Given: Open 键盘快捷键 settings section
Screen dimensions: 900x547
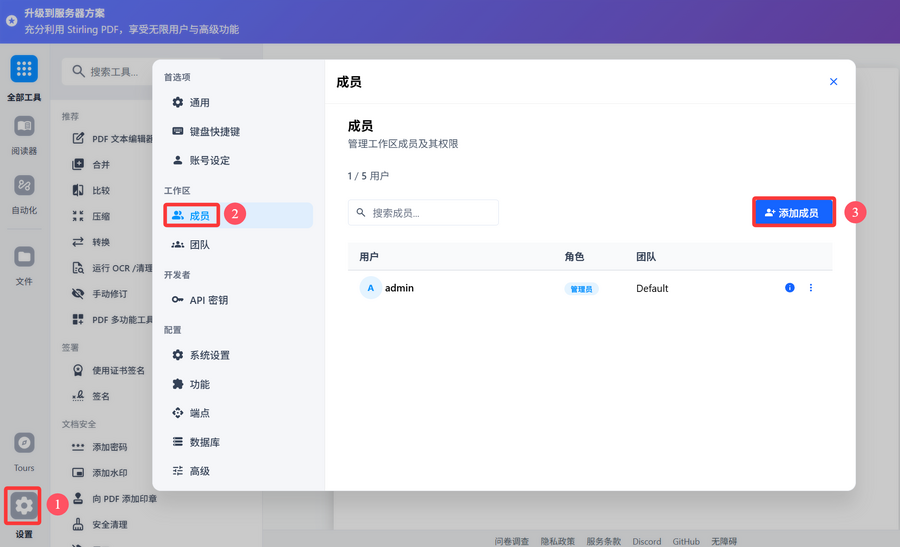Looking at the screenshot, I should [x=214, y=132].
